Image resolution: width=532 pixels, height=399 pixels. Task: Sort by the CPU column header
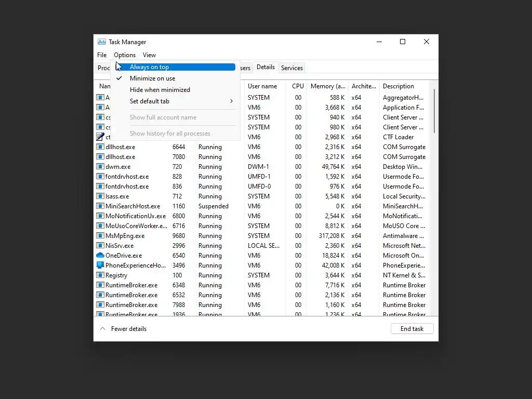point(296,86)
